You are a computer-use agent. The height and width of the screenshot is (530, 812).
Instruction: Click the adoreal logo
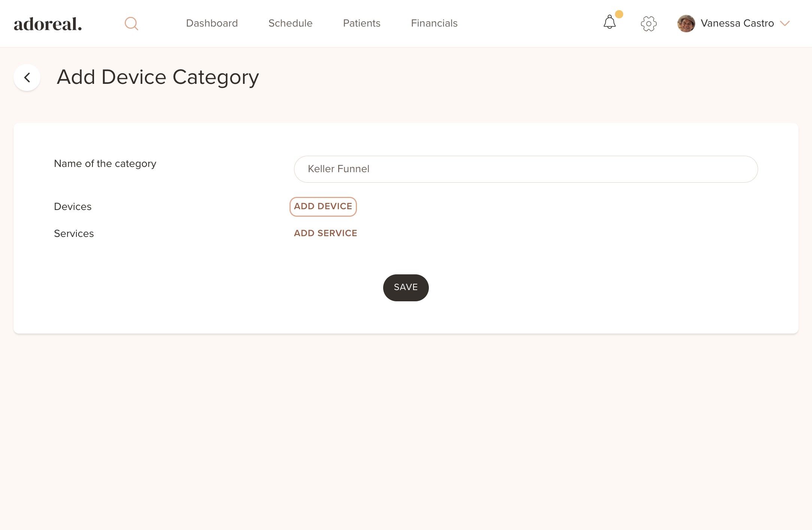[x=48, y=24]
